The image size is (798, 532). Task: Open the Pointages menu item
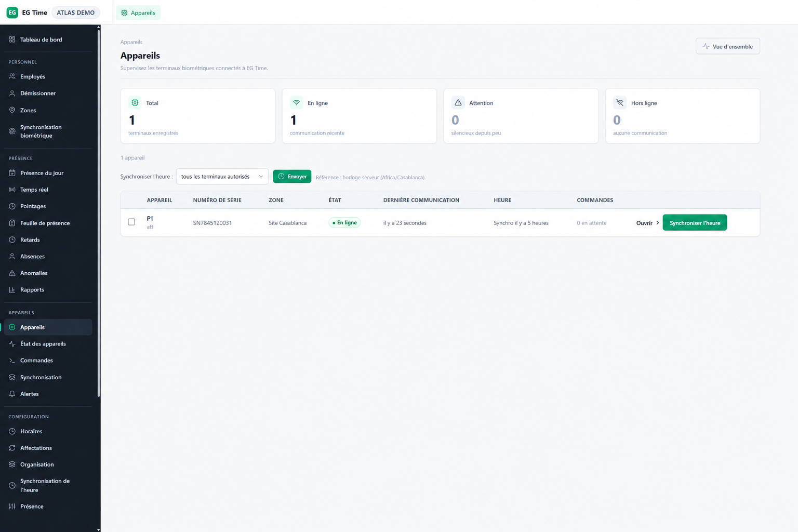48,206
